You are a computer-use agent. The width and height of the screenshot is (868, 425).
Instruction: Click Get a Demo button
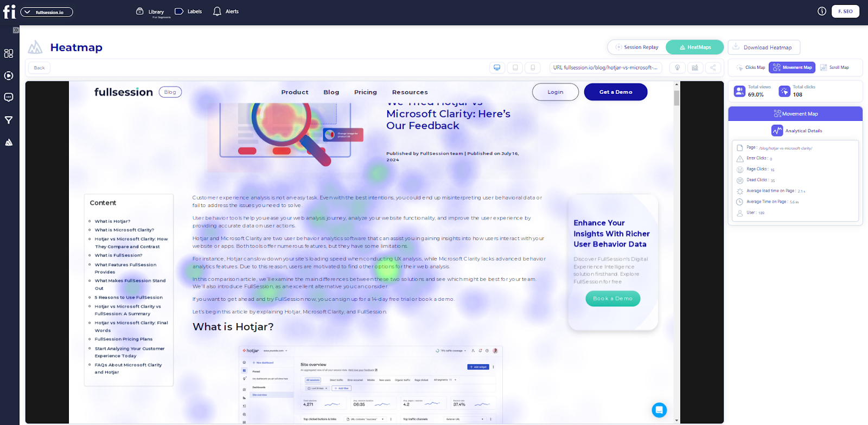coord(616,92)
